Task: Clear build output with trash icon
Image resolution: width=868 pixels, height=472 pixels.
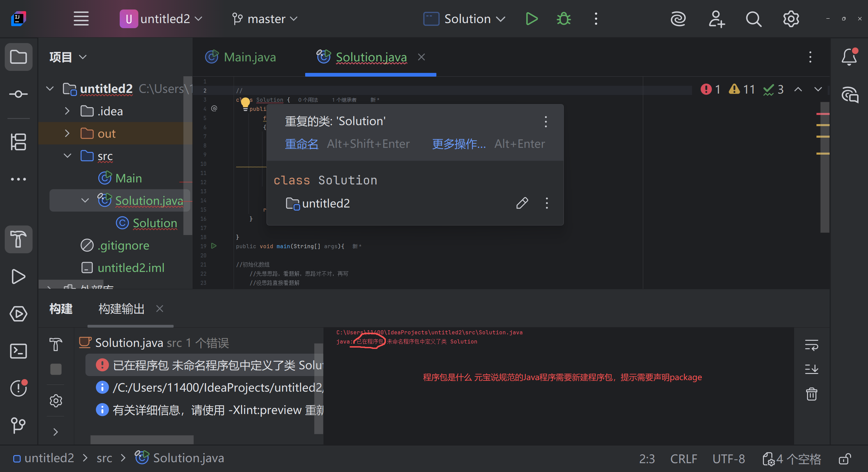Action: pyautogui.click(x=811, y=394)
